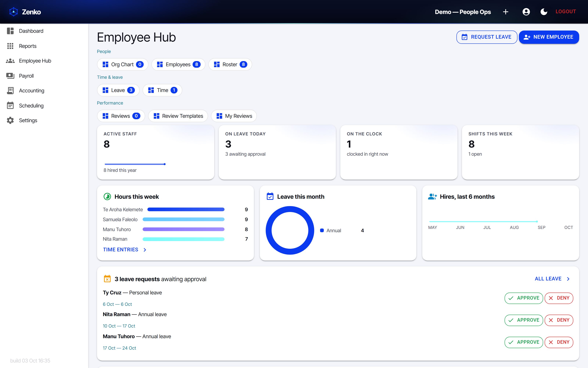This screenshot has width=588, height=368.
Task: Click the Reviews chip dashboard icon
Action: point(105,116)
